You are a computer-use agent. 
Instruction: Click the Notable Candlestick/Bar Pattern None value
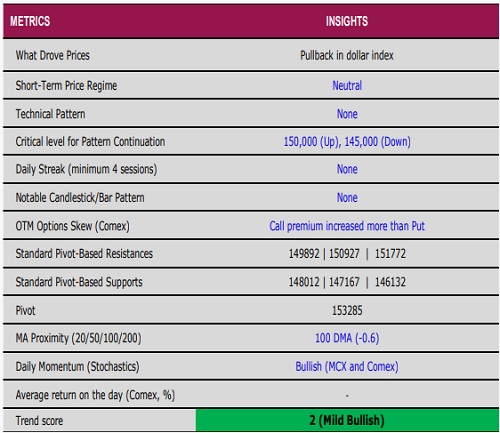pos(347,198)
